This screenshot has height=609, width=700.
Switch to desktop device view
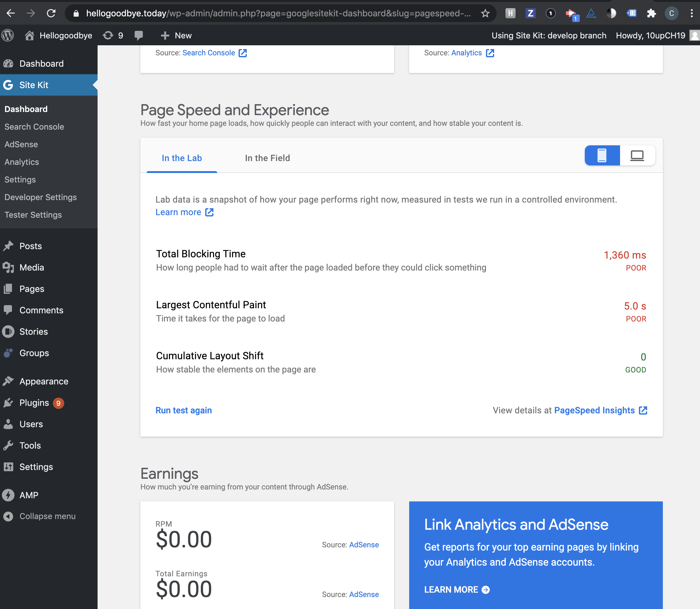coord(637,156)
